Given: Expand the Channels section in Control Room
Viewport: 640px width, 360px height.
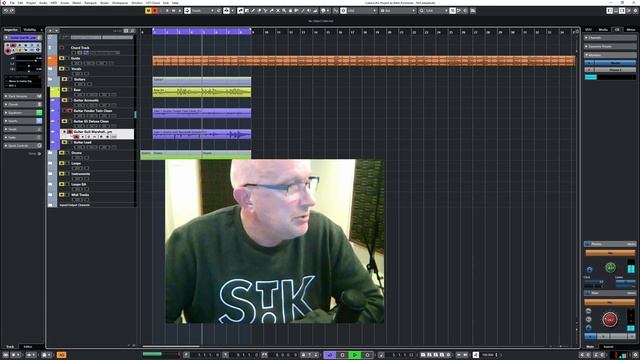Looking at the screenshot, I should (x=610, y=38).
